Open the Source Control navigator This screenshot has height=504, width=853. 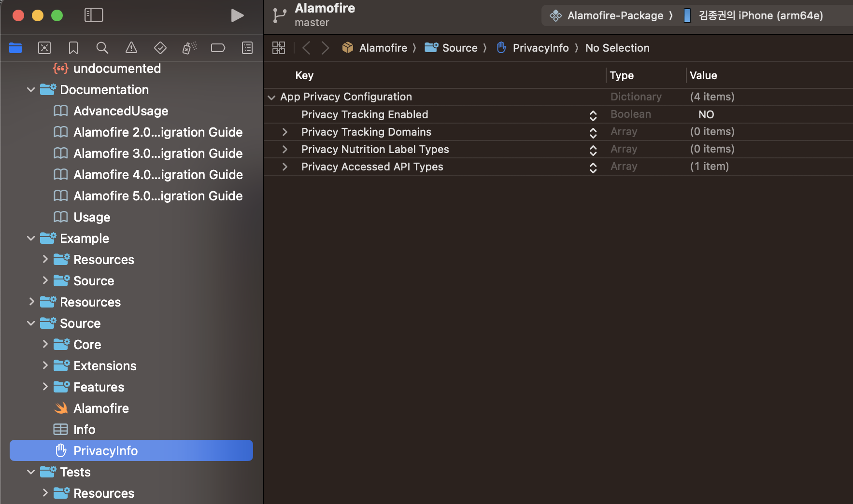coord(44,48)
